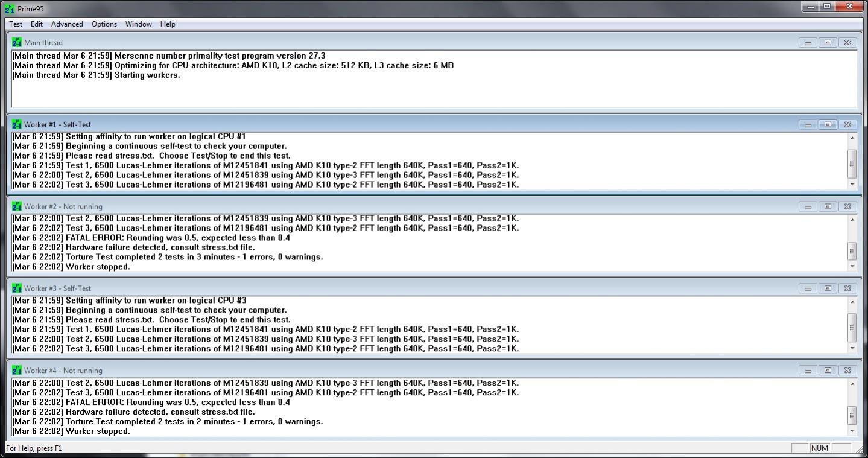
Task: Click Worker #4 'Worker stopped.' line
Action: point(71,431)
